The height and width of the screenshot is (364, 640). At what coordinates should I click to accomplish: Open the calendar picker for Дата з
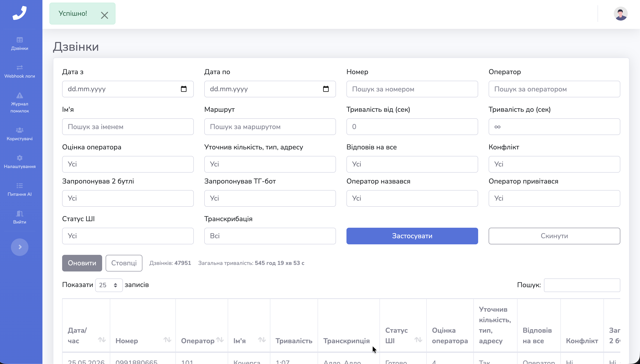pos(184,89)
